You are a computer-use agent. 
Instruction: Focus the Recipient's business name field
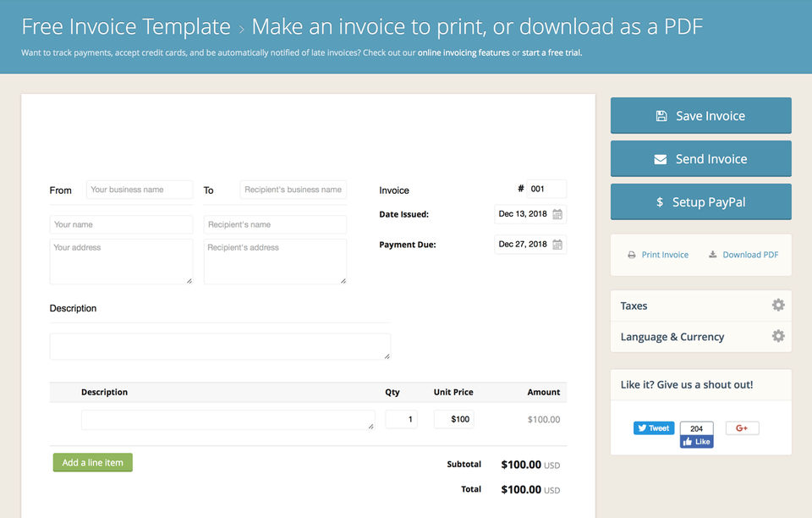[294, 190]
